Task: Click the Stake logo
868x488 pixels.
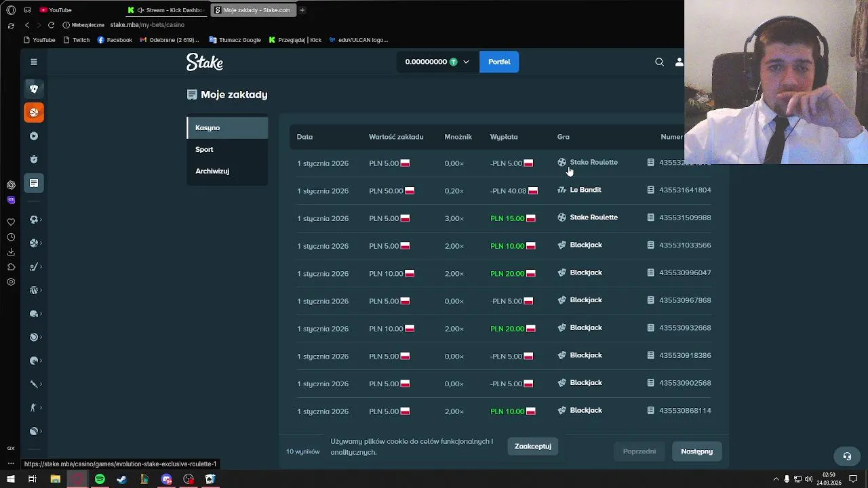Action: click(205, 62)
